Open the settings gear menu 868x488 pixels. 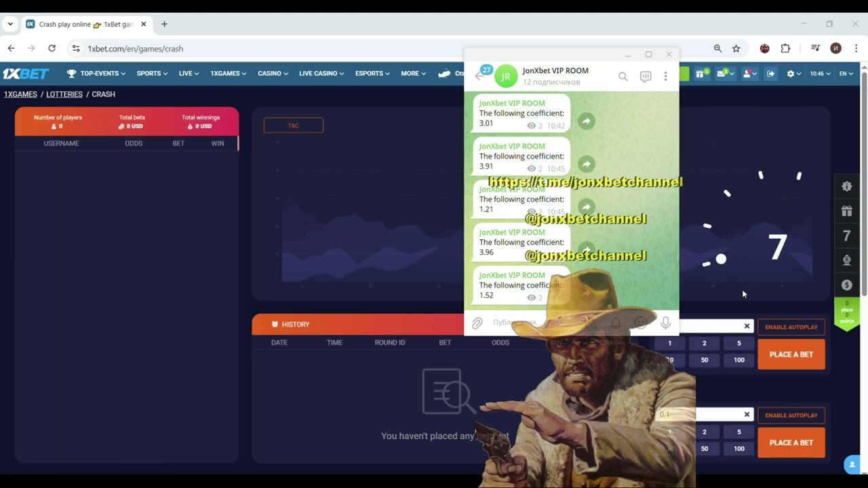pos(793,73)
